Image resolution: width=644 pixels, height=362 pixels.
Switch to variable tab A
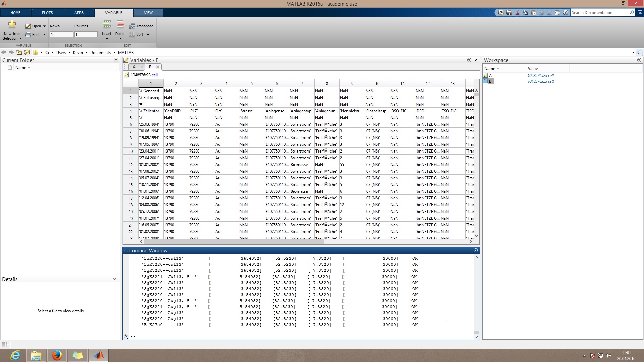coord(134,67)
